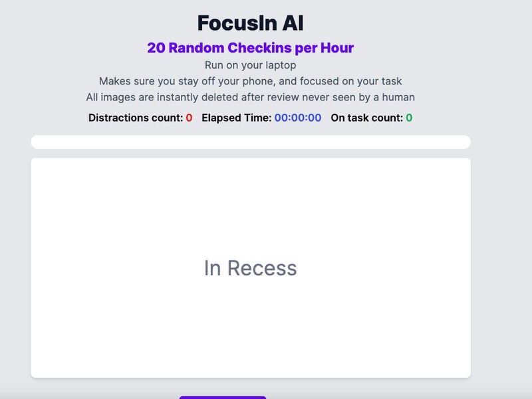This screenshot has width=532, height=399.
Task: Click the "Run on your laptop" text
Action: point(250,65)
